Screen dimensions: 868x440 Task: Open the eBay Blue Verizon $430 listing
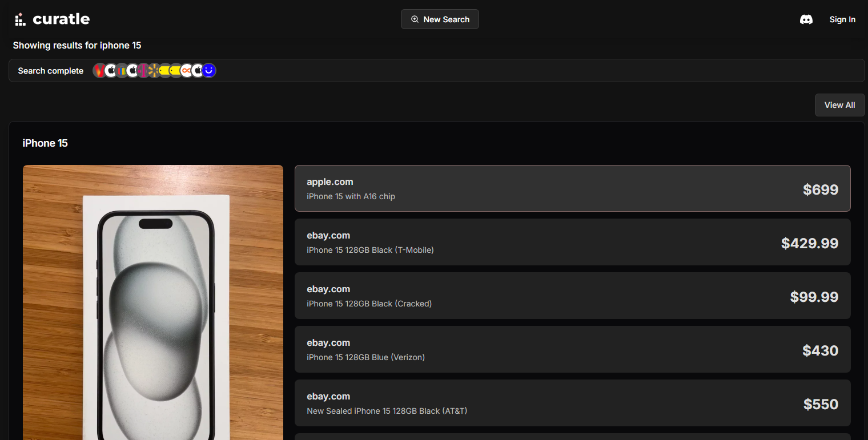[572, 349]
